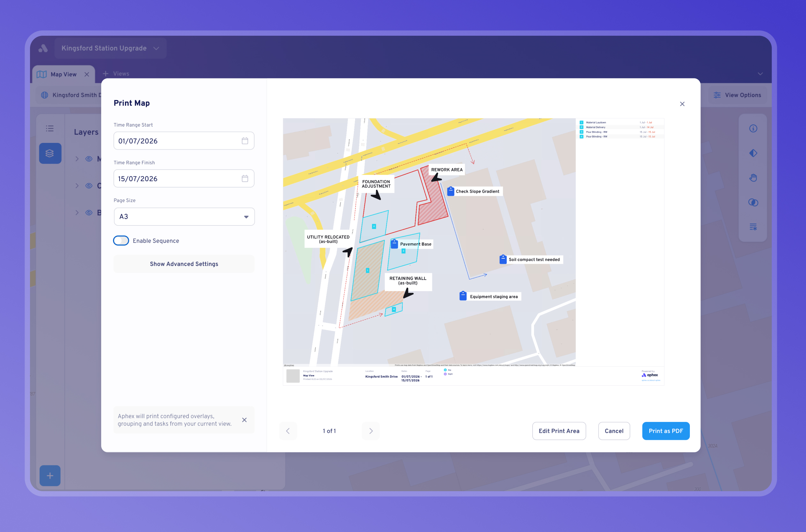Screen dimensions: 806x532
Task: Switch to the Map View tab
Action: pyautogui.click(x=63, y=74)
